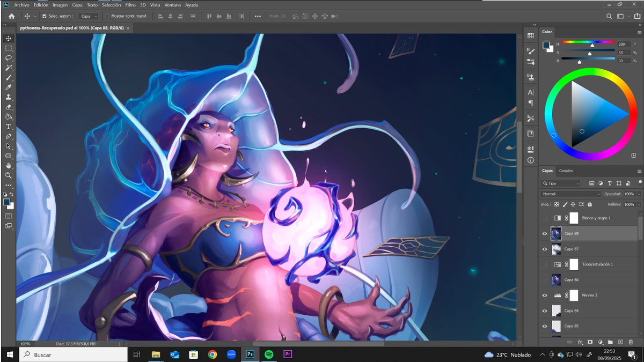Uncheck Selec. autom. checkbox
The image size is (644, 362).
[44, 16]
